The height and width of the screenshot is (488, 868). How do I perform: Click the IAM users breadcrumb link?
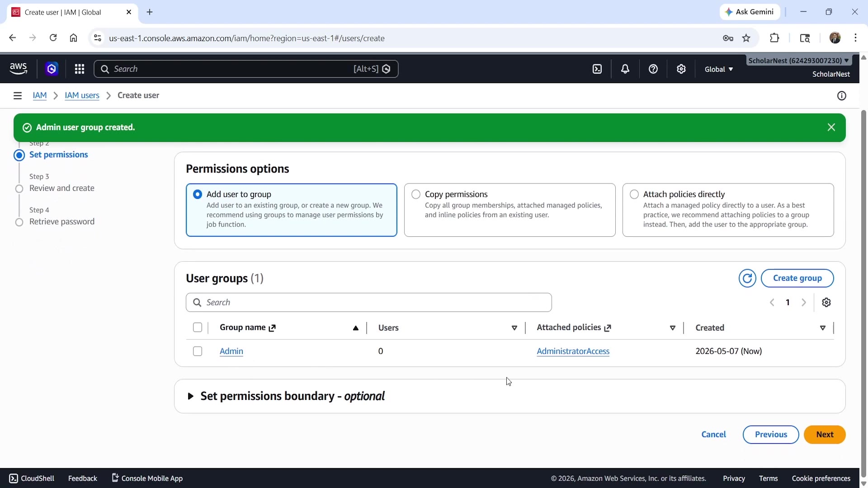(x=82, y=95)
